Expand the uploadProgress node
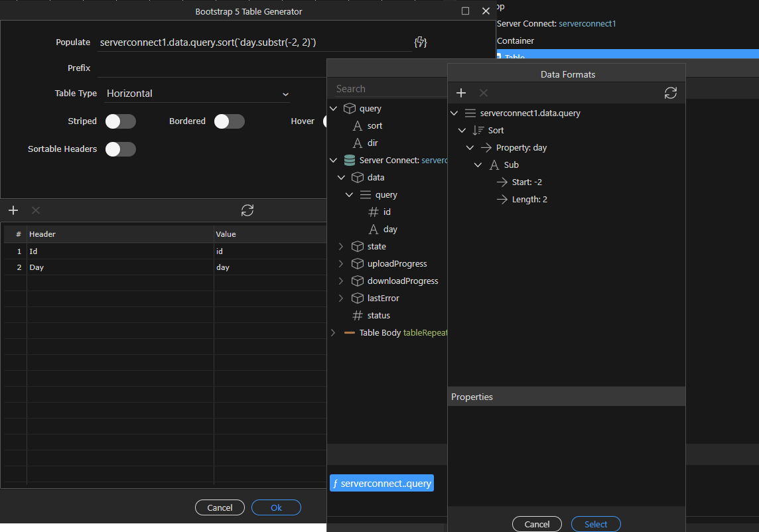The height and width of the screenshot is (532, 759). (341, 264)
